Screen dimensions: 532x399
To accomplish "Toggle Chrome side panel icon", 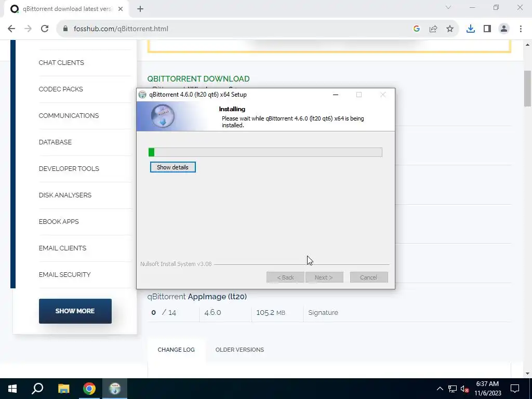I will point(487,29).
